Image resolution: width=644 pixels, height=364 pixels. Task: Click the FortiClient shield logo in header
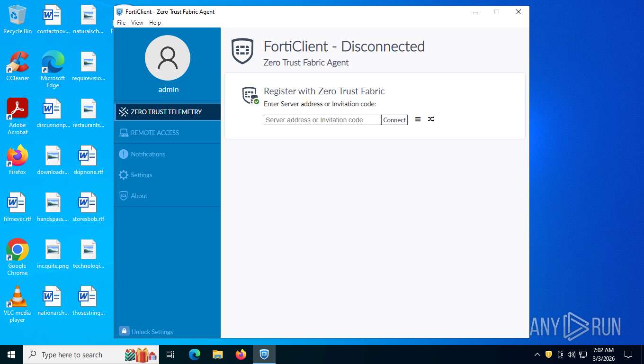[x=242, y=51]
